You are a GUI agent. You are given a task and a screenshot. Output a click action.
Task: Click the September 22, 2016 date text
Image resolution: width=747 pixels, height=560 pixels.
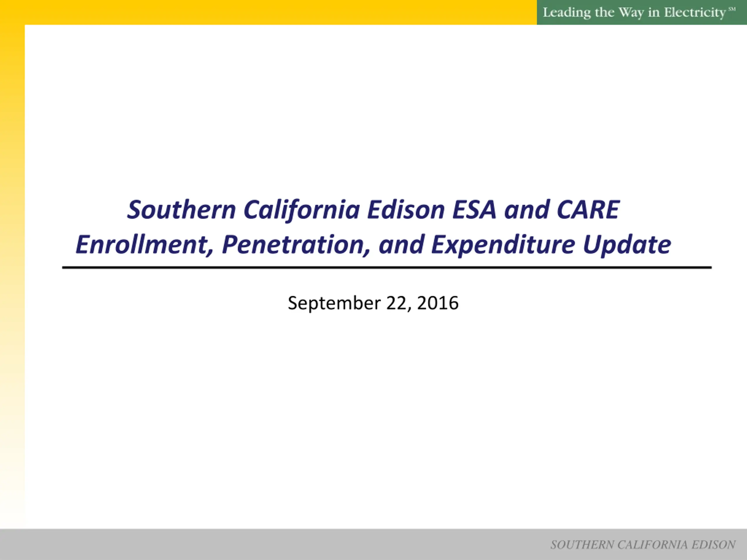pos(373,303)
